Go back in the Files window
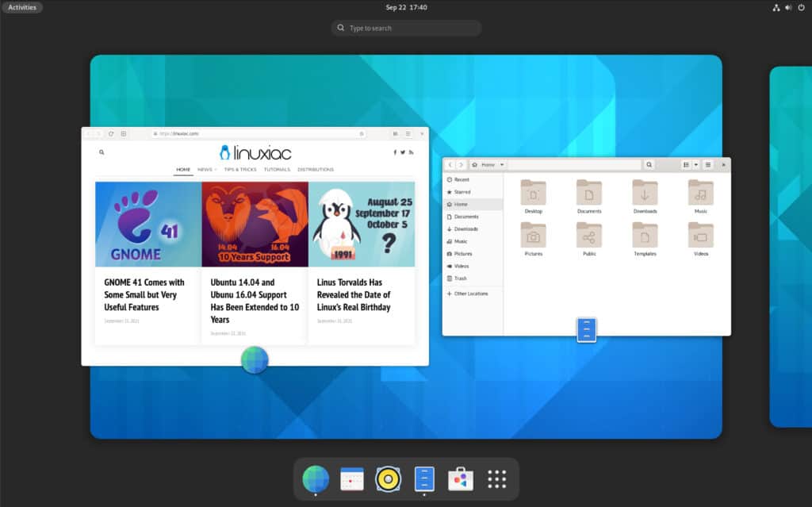 pos(450,165)
